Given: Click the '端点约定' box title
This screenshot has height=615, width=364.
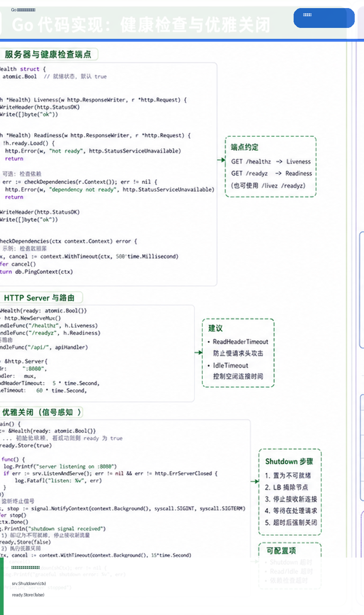Looking at the screenshot, I should pyautogui.click(x=245, y=147).
